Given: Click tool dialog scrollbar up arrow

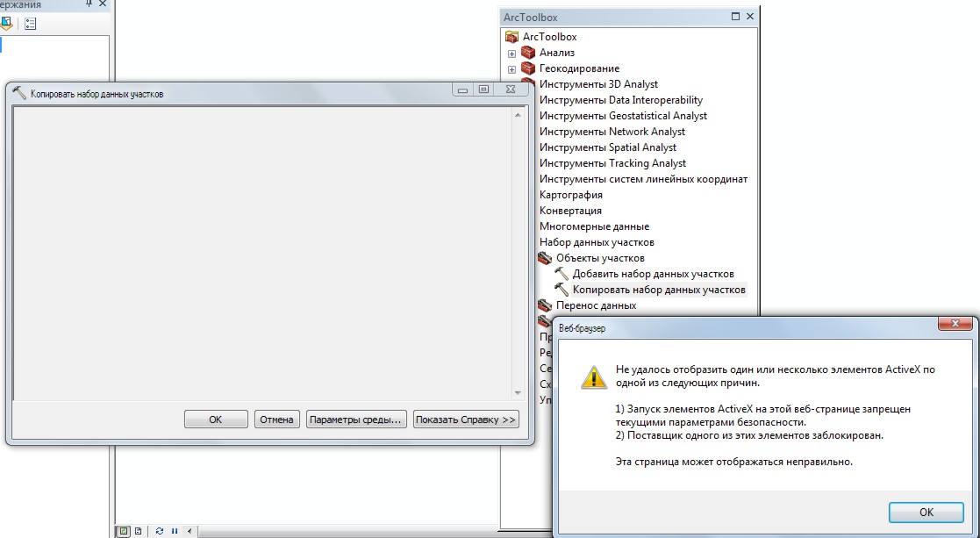Looking at the screenshot, I should [518, 116].
